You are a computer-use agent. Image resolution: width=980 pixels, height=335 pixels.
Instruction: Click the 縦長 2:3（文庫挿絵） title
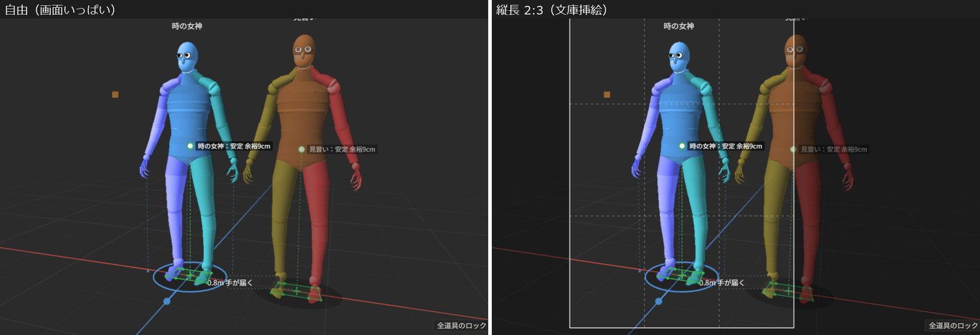pyautogui.click(x=555, y=9)
